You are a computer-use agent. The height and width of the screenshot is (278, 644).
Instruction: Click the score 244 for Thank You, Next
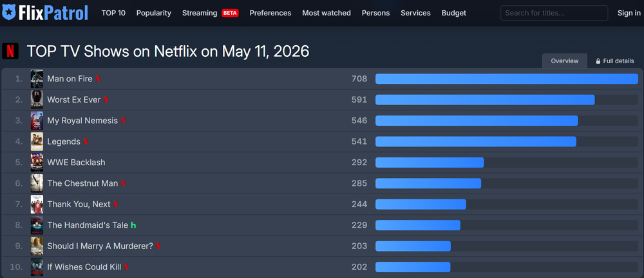tap(359, 204)
